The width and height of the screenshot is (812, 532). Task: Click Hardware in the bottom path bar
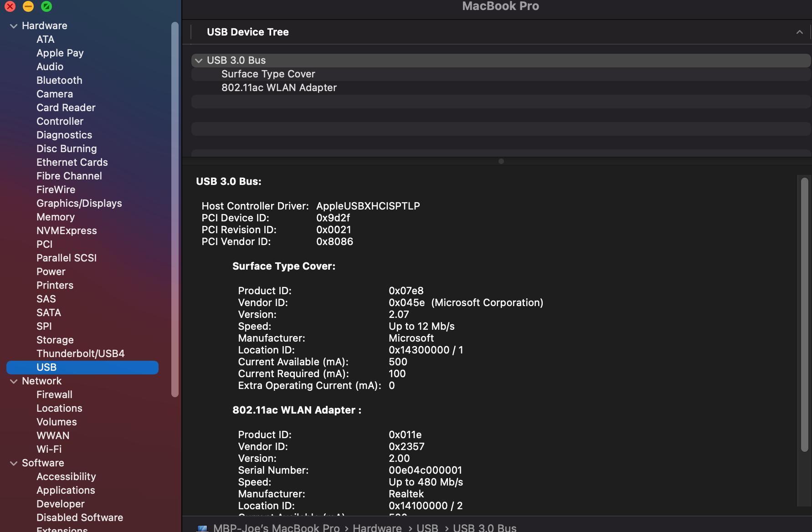tap(377, 527)
